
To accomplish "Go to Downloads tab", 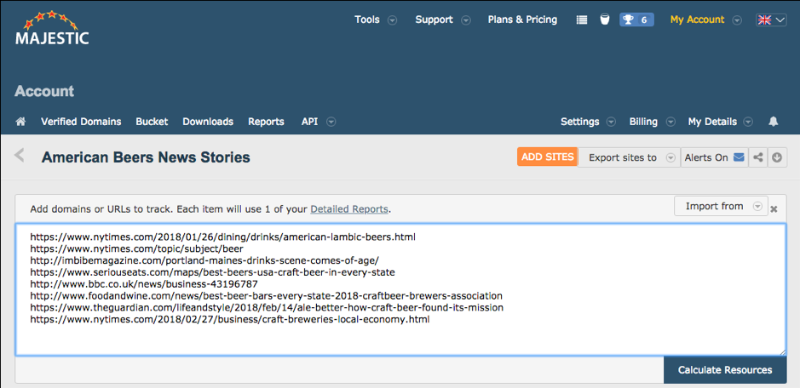I will (208, 122).
